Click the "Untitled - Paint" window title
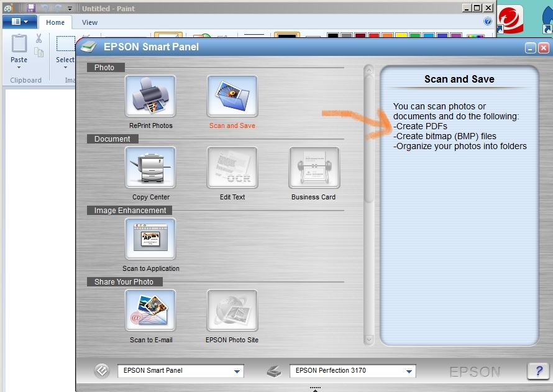 tap(108, 9)
